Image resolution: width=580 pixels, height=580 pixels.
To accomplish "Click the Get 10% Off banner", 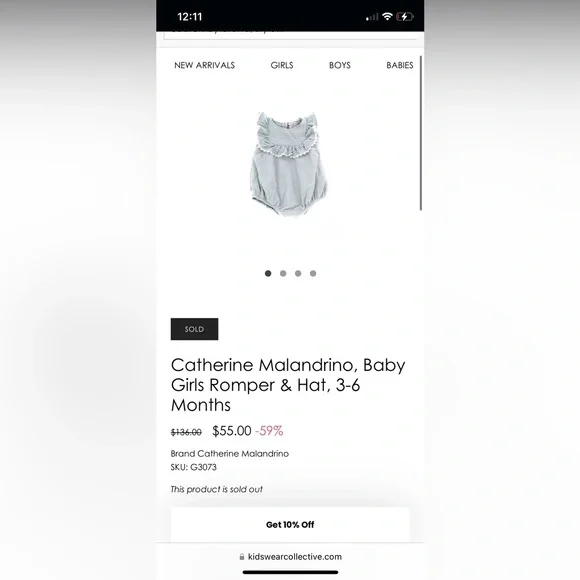I will [290, 524].
